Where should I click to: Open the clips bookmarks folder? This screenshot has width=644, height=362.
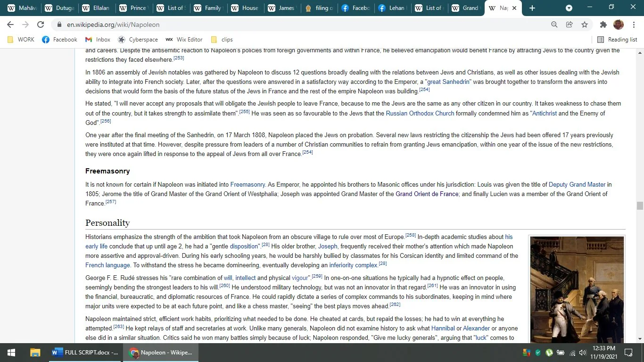pyautogui.click(x=222, y=40)
